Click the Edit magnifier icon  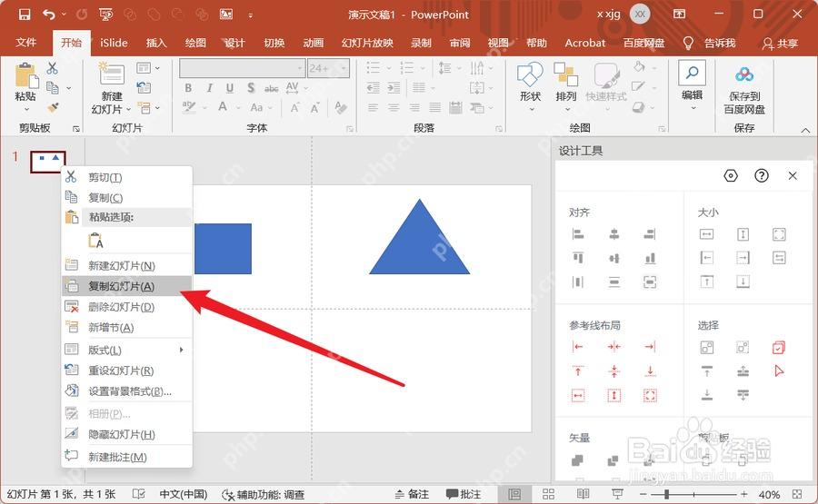(692, 73)
